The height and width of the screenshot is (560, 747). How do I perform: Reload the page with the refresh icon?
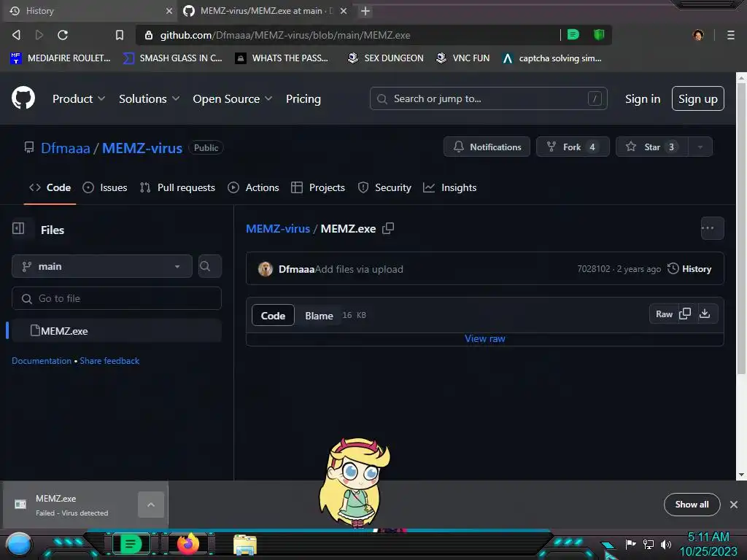(63, 35)
